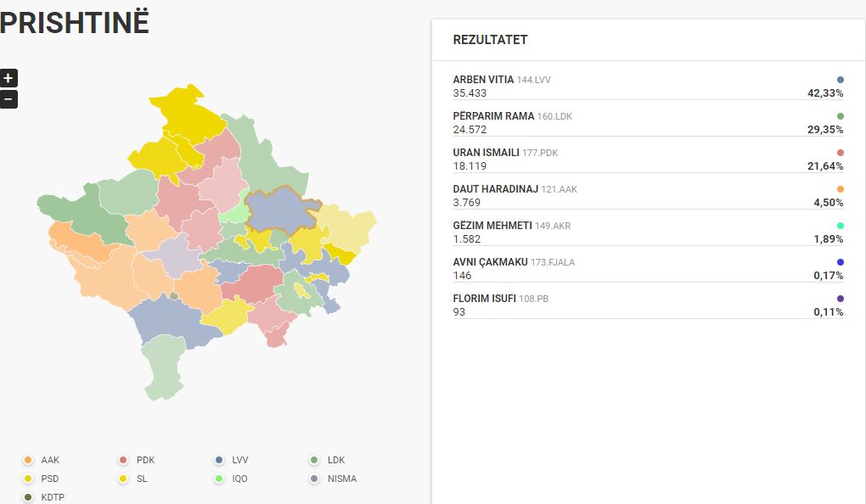Select the LDK green legend marker
Screen dimensions: 866x504
314,460
